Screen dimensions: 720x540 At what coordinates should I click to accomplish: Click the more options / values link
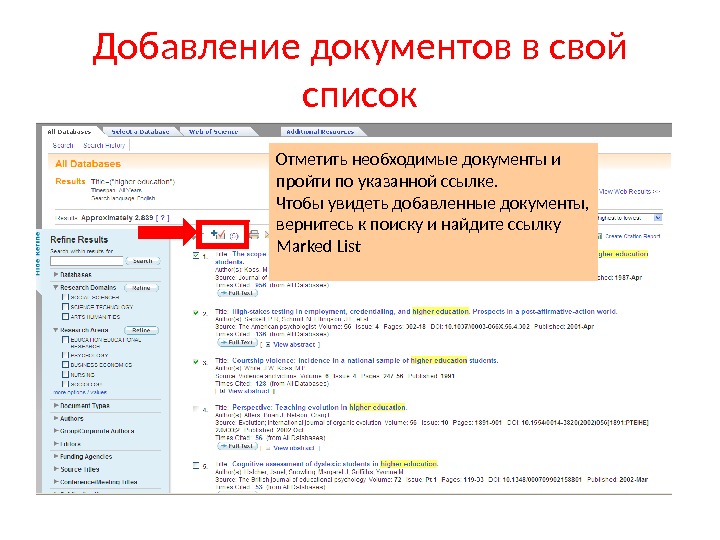[x=80, y=392]
